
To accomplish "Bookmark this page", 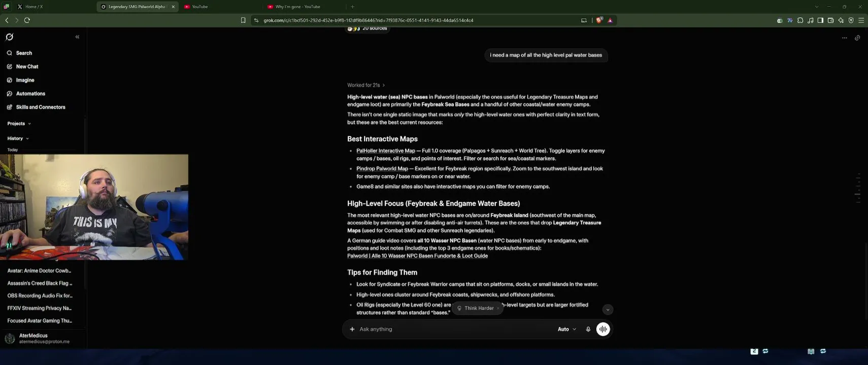I will click(243, 20).
